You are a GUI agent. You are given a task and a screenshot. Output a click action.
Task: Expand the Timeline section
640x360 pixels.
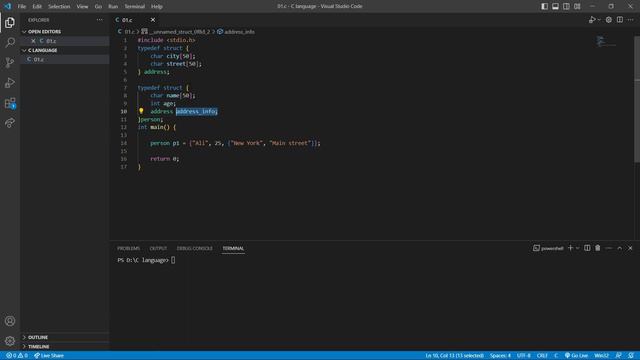(x=65, y=346)
